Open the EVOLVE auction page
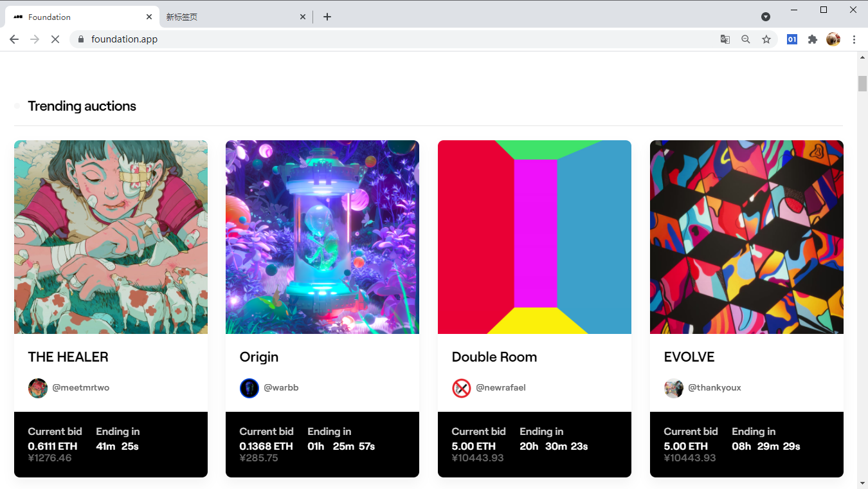Viewport: 868px width, 489px height. 746,237
